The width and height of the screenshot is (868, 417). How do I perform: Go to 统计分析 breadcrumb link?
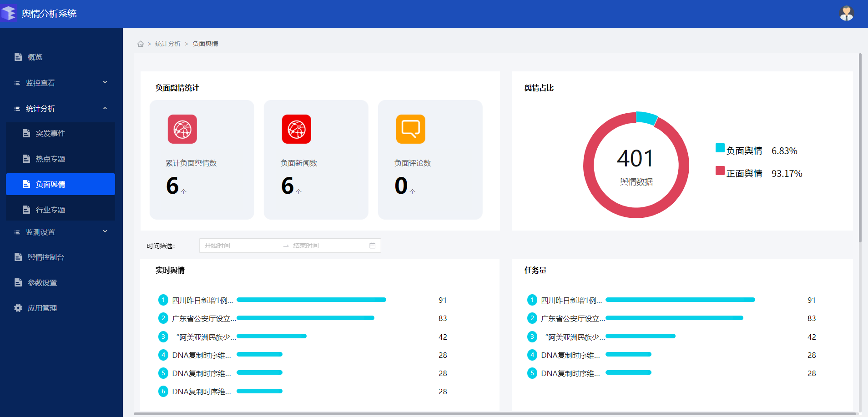click(x=168, y=44)
